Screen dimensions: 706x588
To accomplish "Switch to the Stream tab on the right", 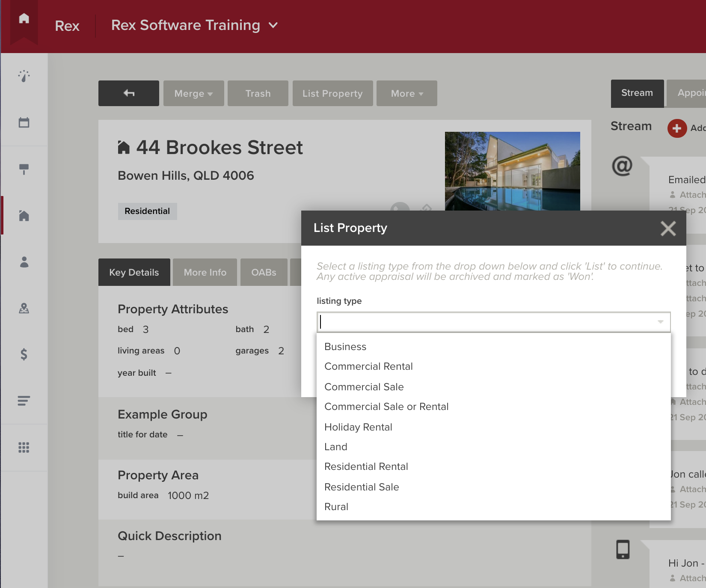I will pyautogui.click(x=637, y=93).
